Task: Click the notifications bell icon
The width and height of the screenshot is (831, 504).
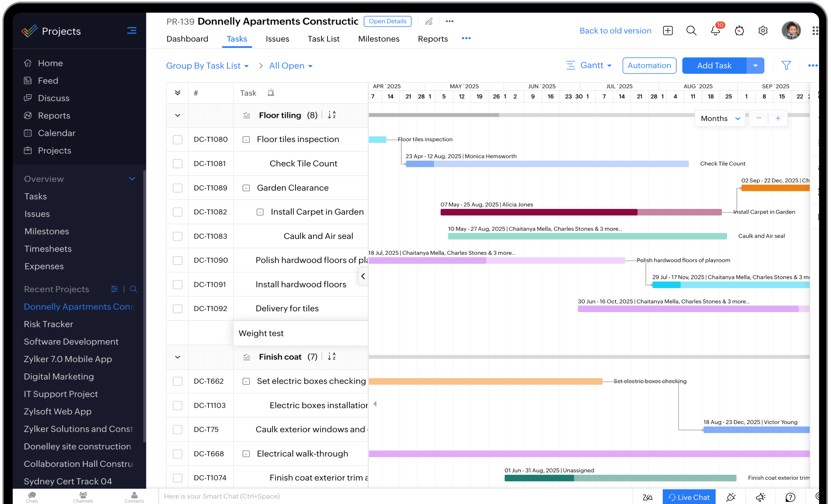Action: coord(715,30)
